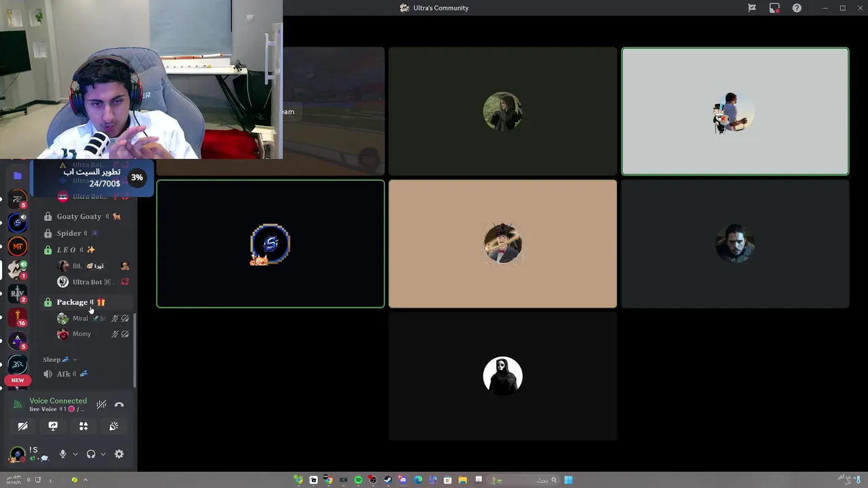Start screen share button
The image size is (868, 488).
(53, 426)
